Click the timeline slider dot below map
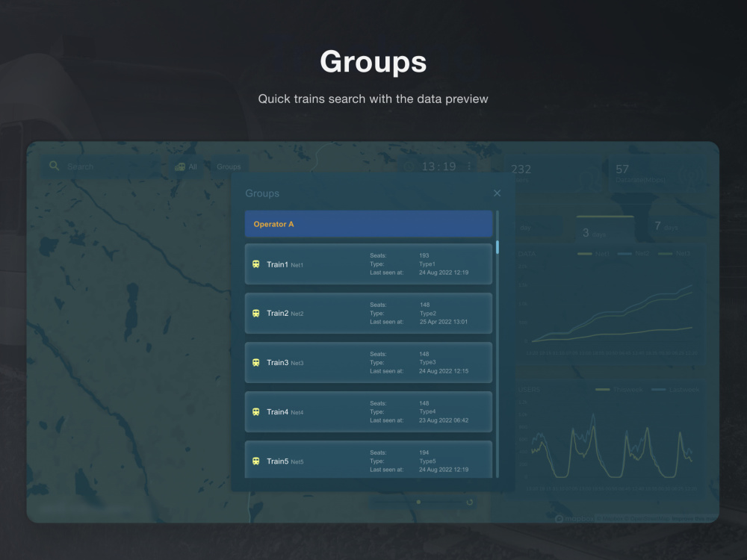Screen dimensions: 747x560 (x=418, y=502)
